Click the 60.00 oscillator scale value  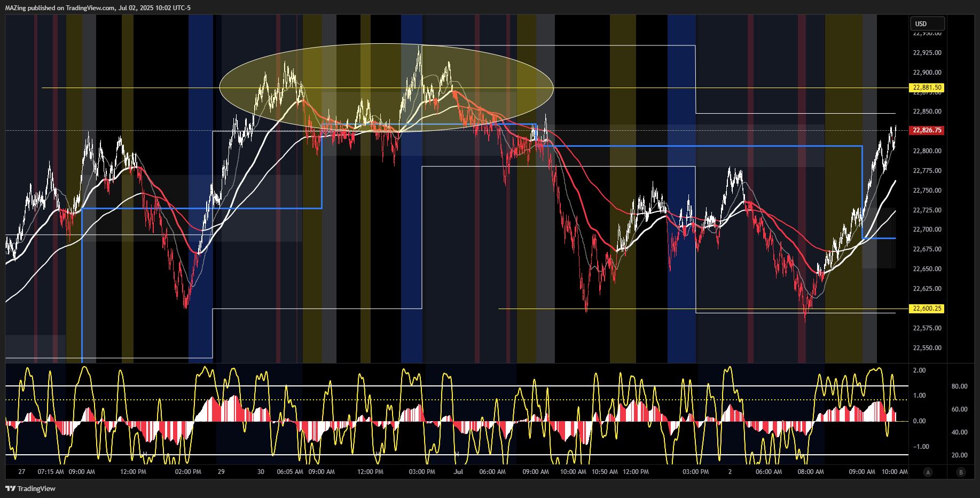pyautogui.click(x=960, y=409)
